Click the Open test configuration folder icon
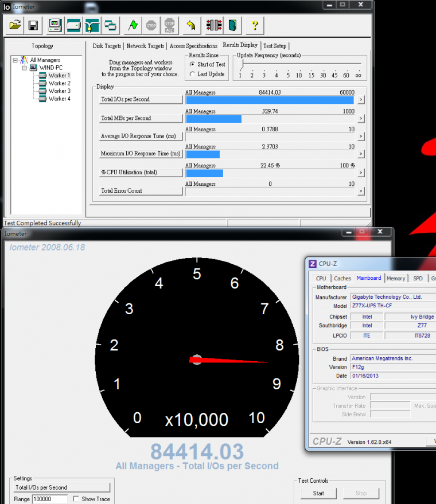The height and width of the screenshot is (504, 436). (15, 25)
